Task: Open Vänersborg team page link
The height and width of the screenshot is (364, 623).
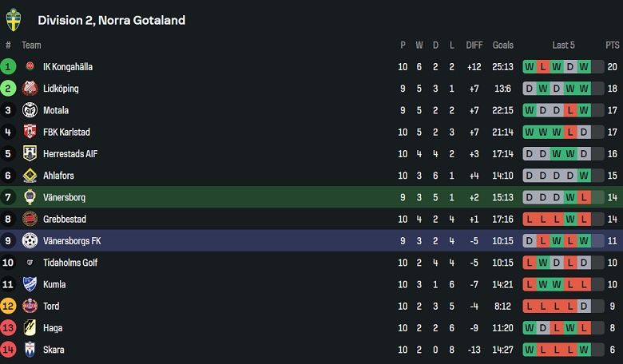Action: coord(64,197)
